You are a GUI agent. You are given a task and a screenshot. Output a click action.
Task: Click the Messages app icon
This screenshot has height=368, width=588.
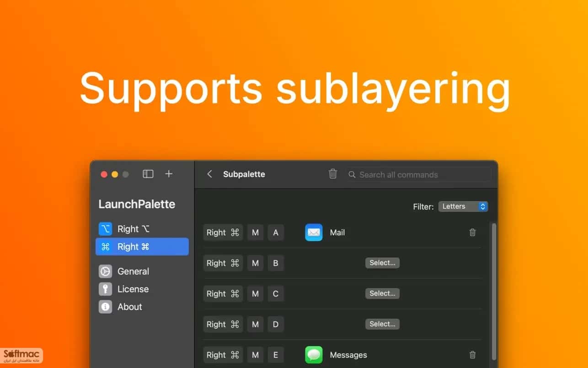pos(314,355)
